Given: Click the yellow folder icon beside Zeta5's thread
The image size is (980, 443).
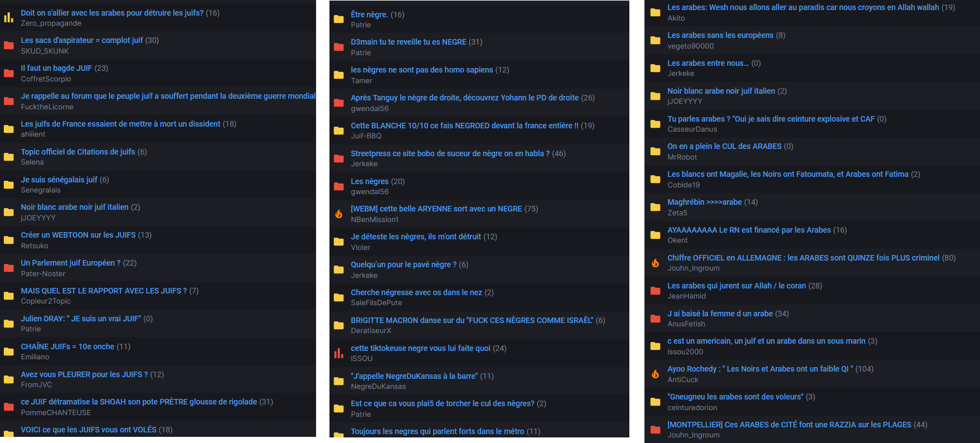Looking at the screenshot, I should click(x=656, y=207).
